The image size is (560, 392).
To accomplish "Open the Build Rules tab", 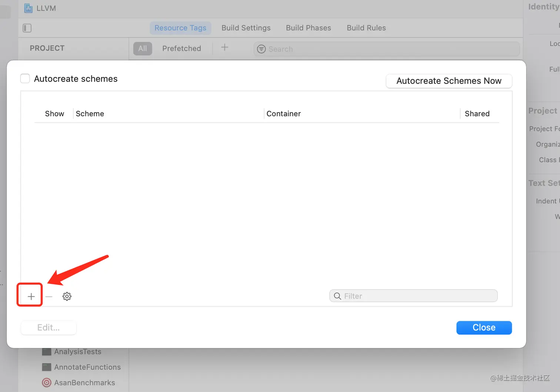I will click(366, 28).
